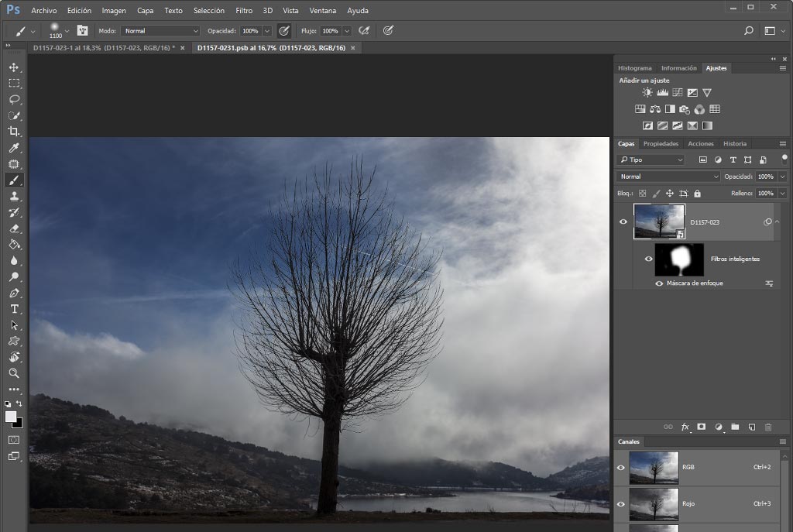Open the layer Relleno dropdown arrow
Screen dimensions: 793x532
782,193
